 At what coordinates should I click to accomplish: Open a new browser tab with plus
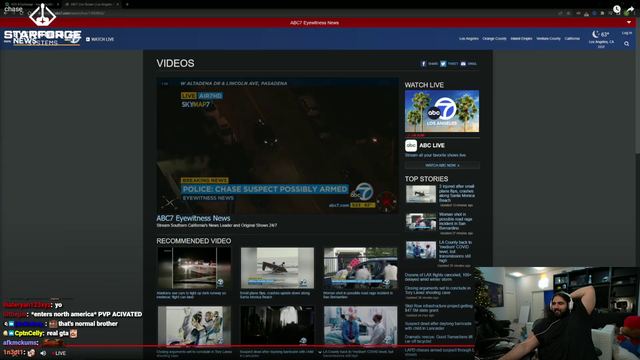(x=127, y=4)
